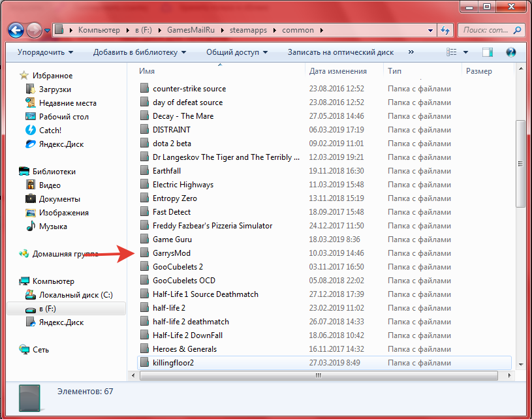Image resolution: width=532 pixels, height=419 pixels.
Task: Sort by the Размер column header
Action: click(478, 71)
